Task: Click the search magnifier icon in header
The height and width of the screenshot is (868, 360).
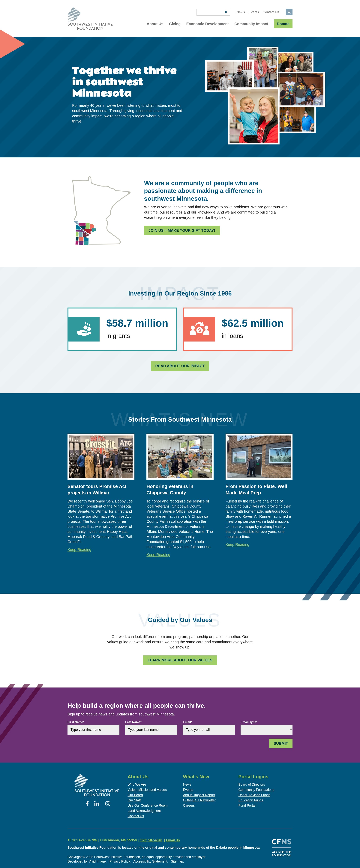Action: [289, 12]
